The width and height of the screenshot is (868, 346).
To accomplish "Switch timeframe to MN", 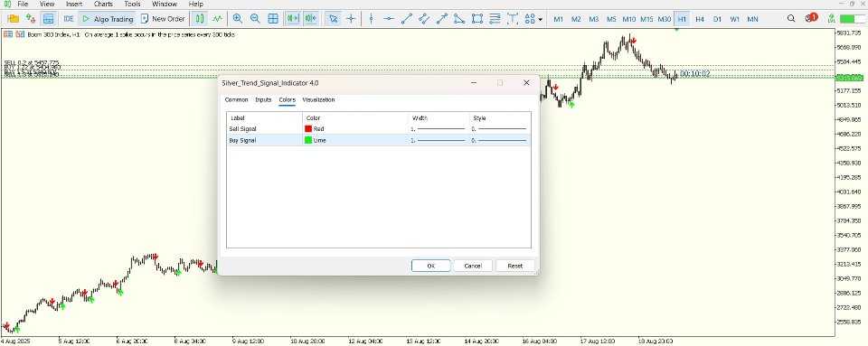I will pos(752,19).
